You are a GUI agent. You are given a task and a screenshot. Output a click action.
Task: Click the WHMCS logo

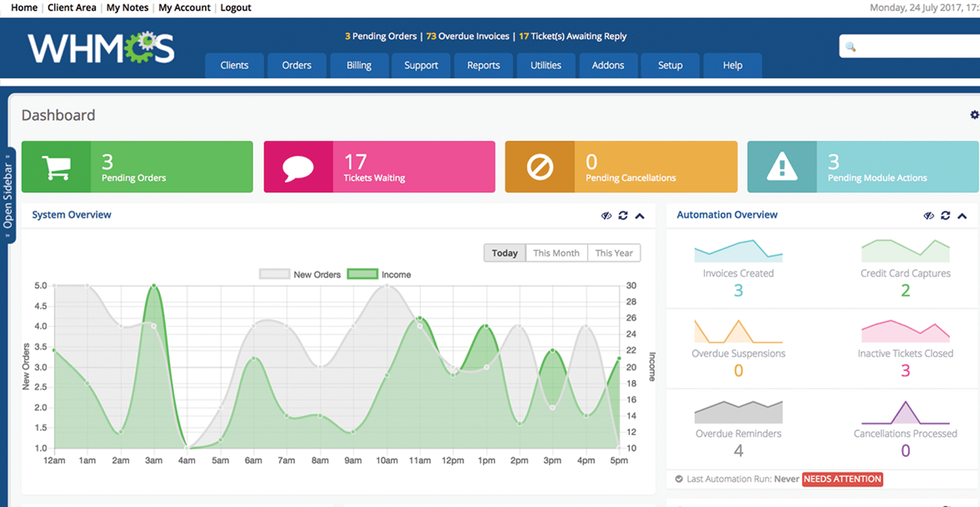(x=101, y=48)
